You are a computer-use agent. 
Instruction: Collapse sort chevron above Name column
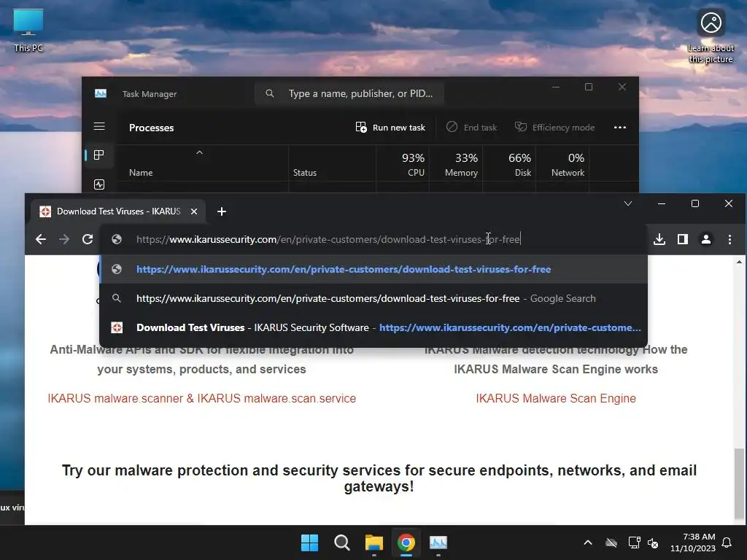[200, 152]
